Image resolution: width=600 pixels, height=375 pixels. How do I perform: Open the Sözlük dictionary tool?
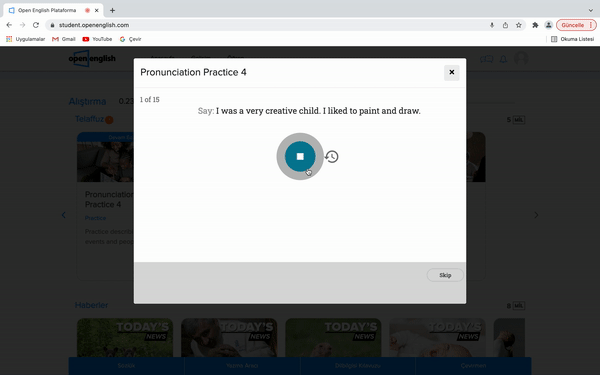click(126, 366)
